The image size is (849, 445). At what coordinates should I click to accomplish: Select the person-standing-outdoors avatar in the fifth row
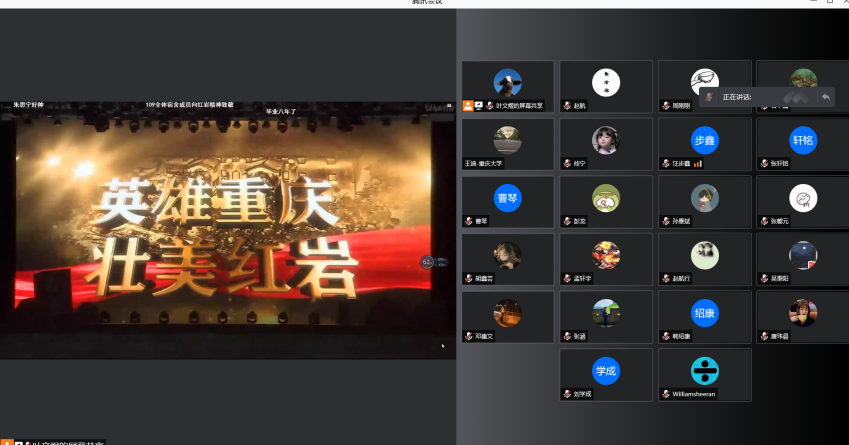click(606, 313)
